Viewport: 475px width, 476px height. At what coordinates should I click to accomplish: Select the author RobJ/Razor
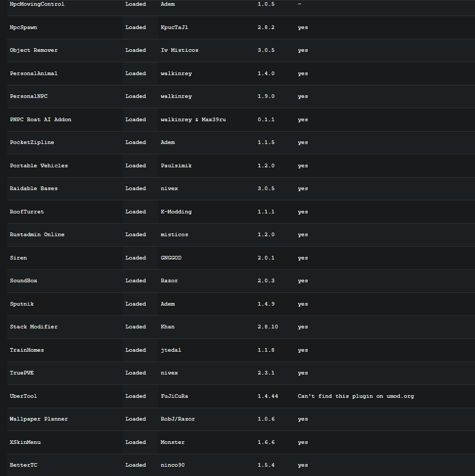(x=178, y=419)
